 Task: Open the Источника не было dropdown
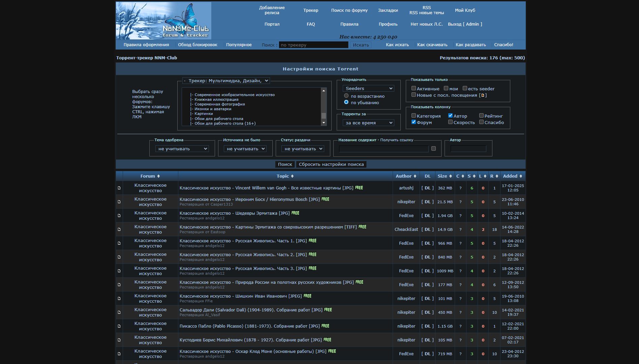245,149
